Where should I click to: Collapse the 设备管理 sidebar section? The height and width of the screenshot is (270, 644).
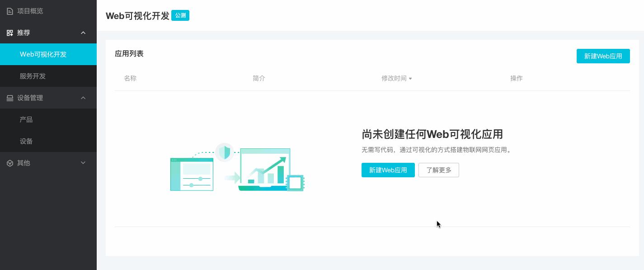click(x=83, y=98)
